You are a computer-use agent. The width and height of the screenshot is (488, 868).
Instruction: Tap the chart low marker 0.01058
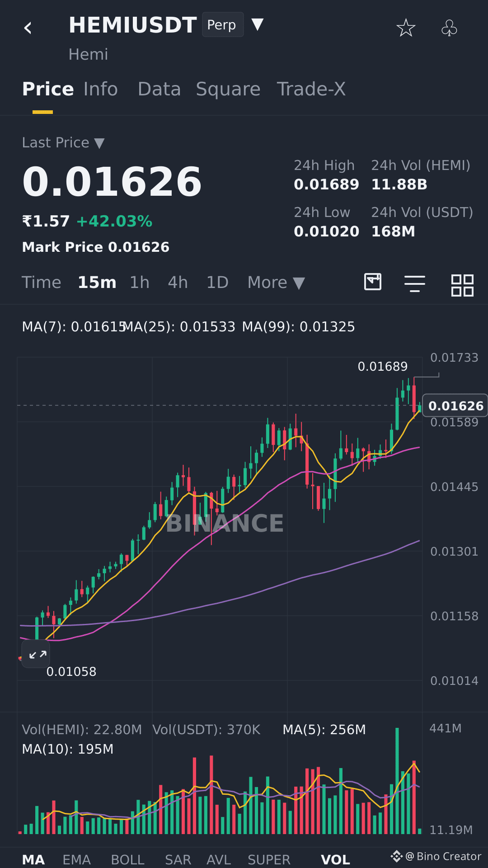pyautogui.click(x=71, y=671)
